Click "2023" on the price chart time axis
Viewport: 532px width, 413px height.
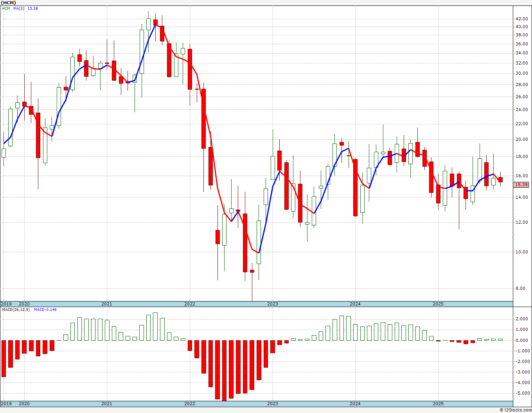click(x=273, y=304)
